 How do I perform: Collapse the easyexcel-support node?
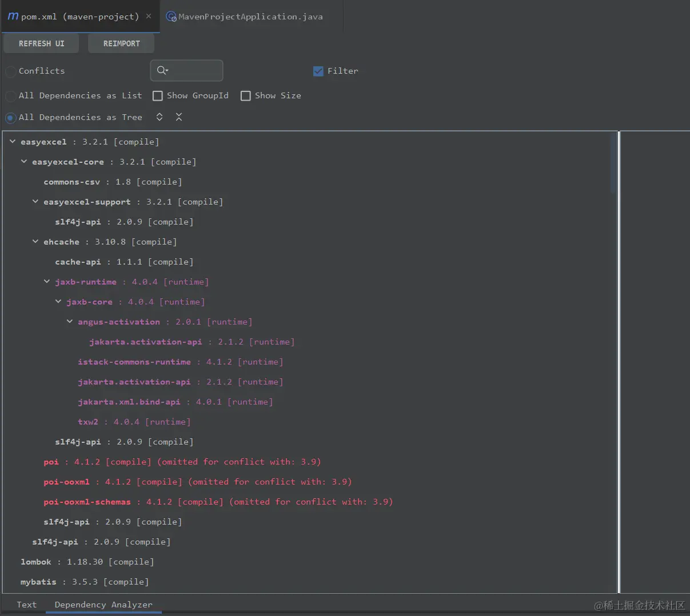35,201
